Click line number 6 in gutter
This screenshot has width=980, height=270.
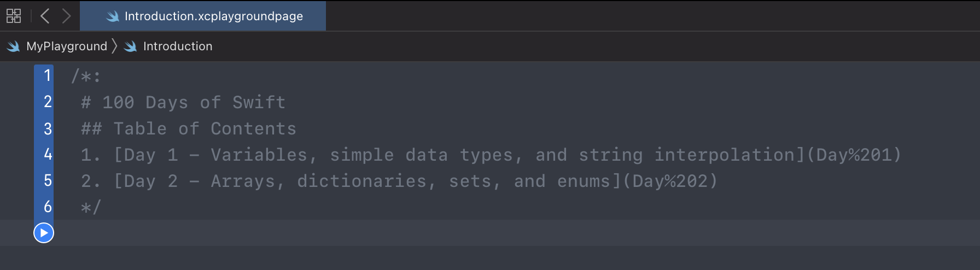point(48,207)
